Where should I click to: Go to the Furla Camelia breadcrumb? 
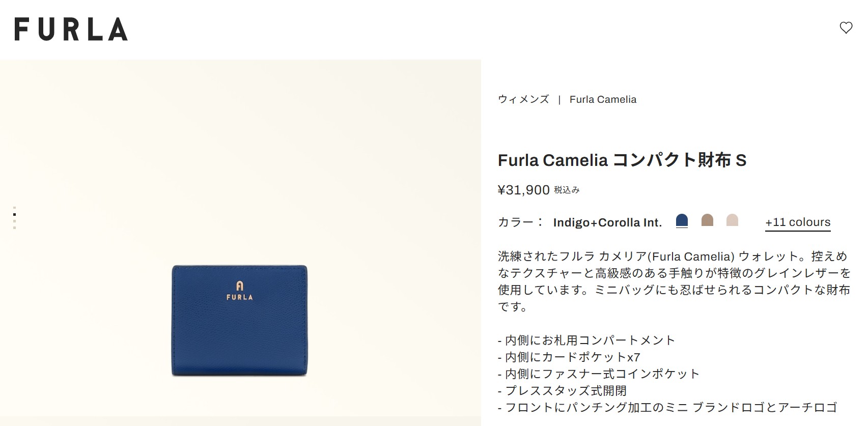(x=603, y=99)
